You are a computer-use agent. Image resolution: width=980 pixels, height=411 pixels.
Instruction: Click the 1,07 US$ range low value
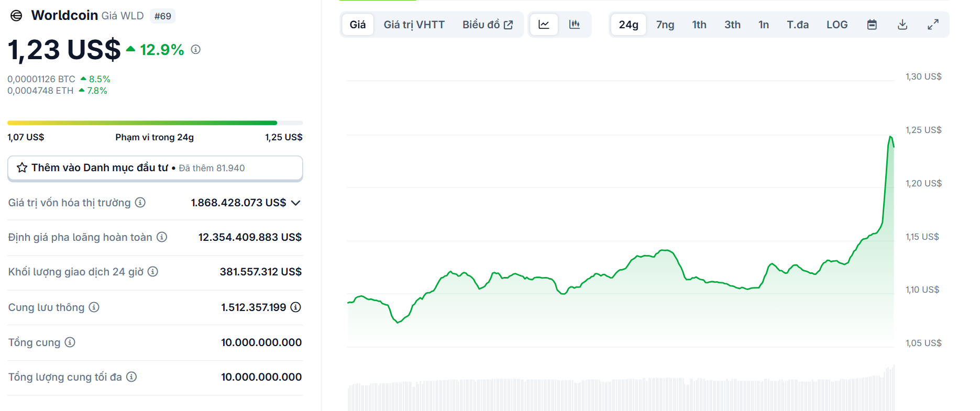pos(26,137)
